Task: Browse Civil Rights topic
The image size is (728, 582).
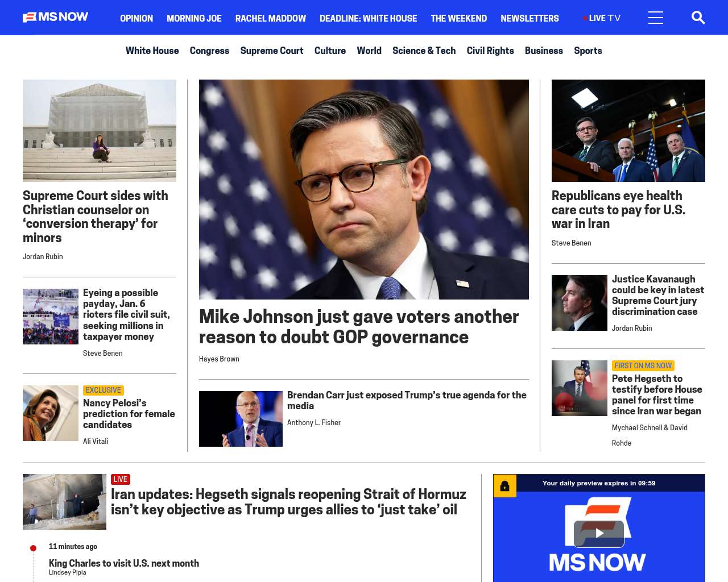Action: 490,51
